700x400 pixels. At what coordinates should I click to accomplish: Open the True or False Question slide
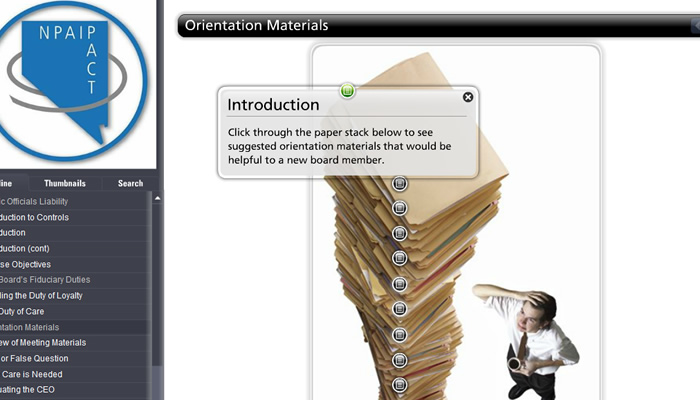pos(75,358)
